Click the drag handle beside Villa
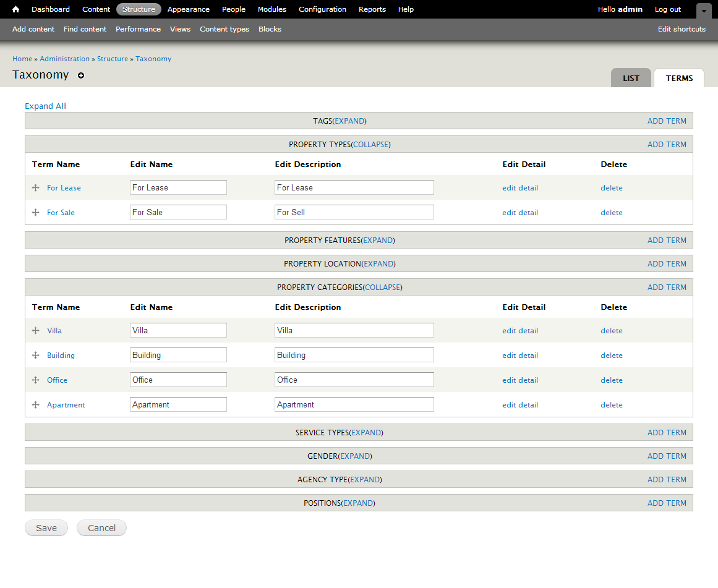 click(x=35, y=330)
